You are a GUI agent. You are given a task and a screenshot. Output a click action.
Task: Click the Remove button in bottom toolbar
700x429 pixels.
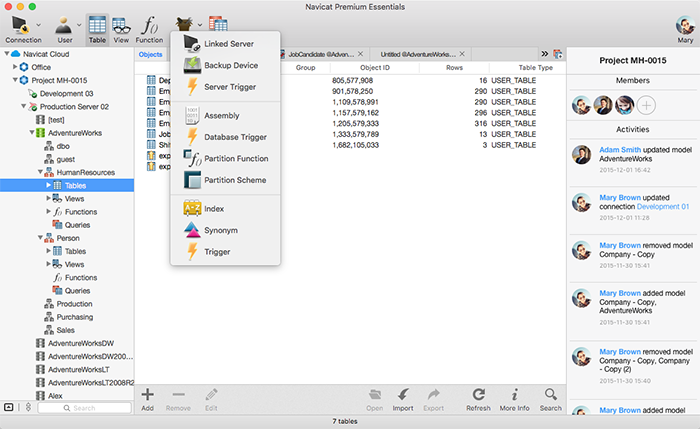point(178,400)
